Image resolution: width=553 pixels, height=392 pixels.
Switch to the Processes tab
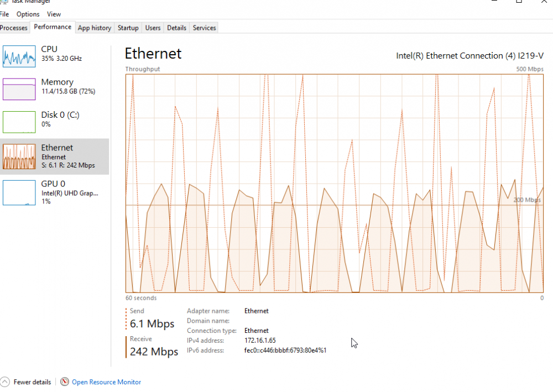(14, 28)
